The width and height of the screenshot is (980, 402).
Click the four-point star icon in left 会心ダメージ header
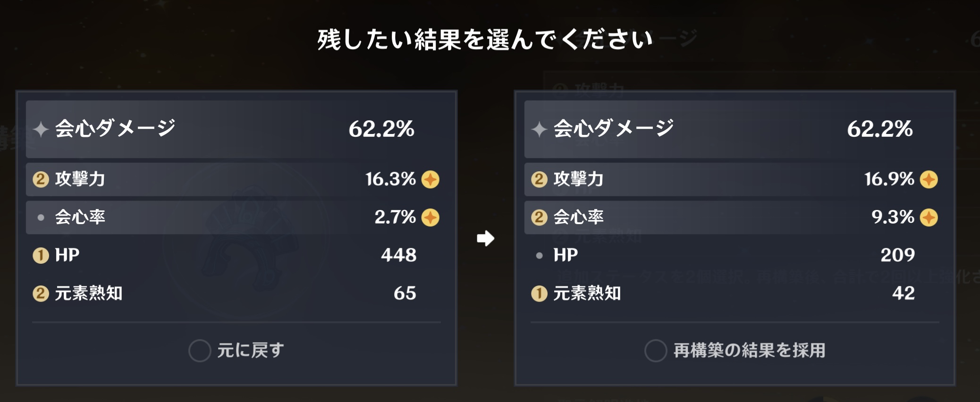41,129
